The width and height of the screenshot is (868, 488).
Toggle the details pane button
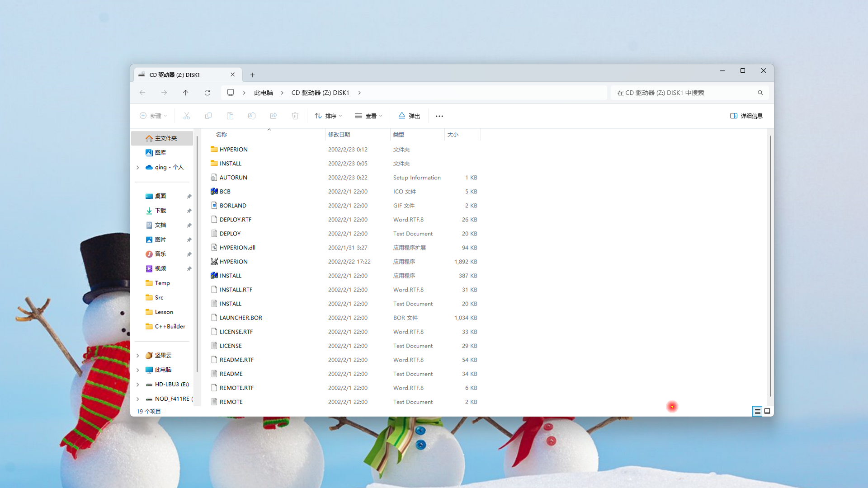746,116
